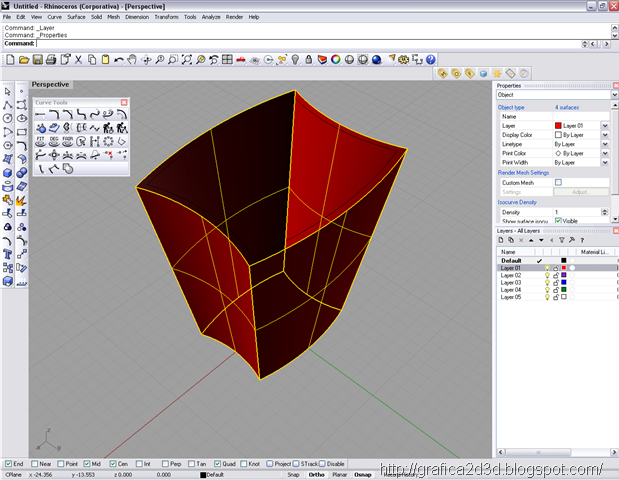The image size is (619, 480).
Task: Select the Text tool (T) in the left sidebar
Action: click(x=8, y=254)
